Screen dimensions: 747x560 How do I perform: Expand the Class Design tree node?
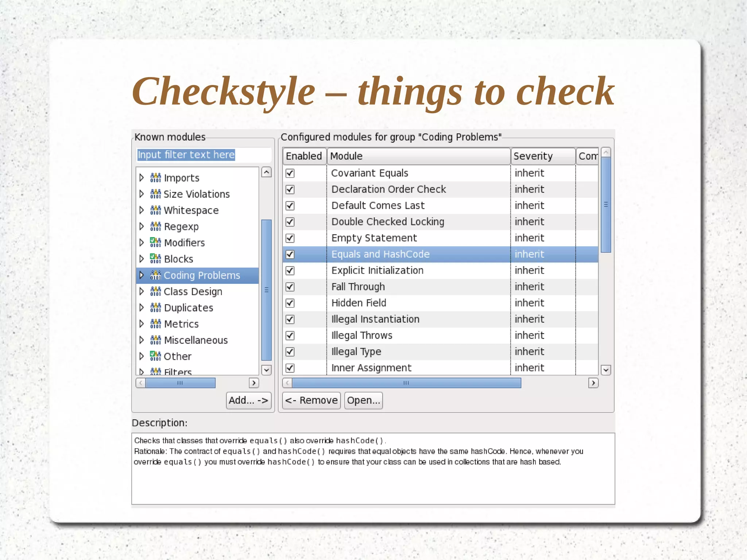tap(142, 291)
